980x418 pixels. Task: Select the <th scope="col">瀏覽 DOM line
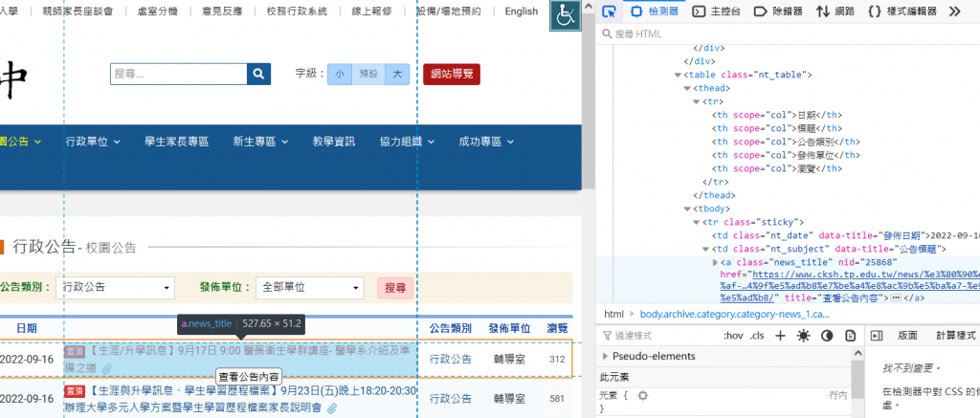(x=777, y=168)
